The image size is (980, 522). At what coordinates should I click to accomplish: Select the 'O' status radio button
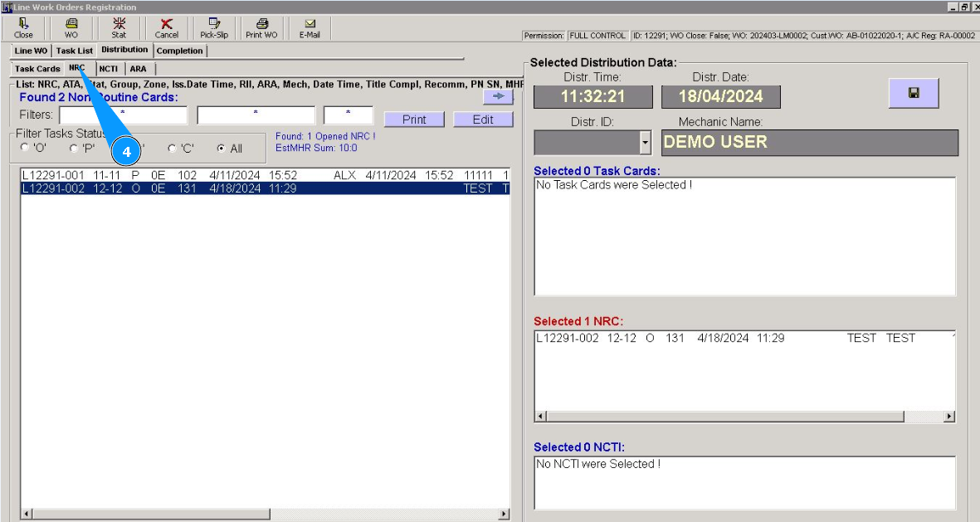click(25, 148)
